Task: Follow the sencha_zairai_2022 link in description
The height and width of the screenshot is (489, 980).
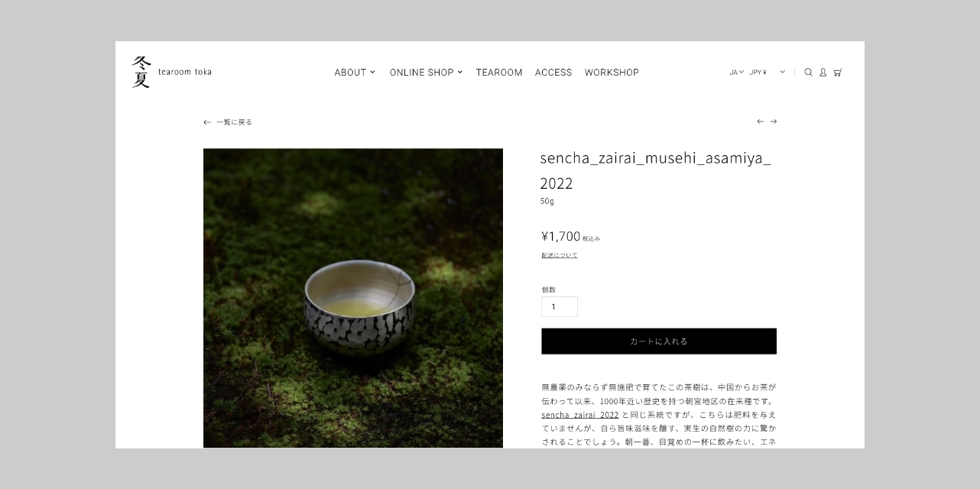Action: [580, 415]
